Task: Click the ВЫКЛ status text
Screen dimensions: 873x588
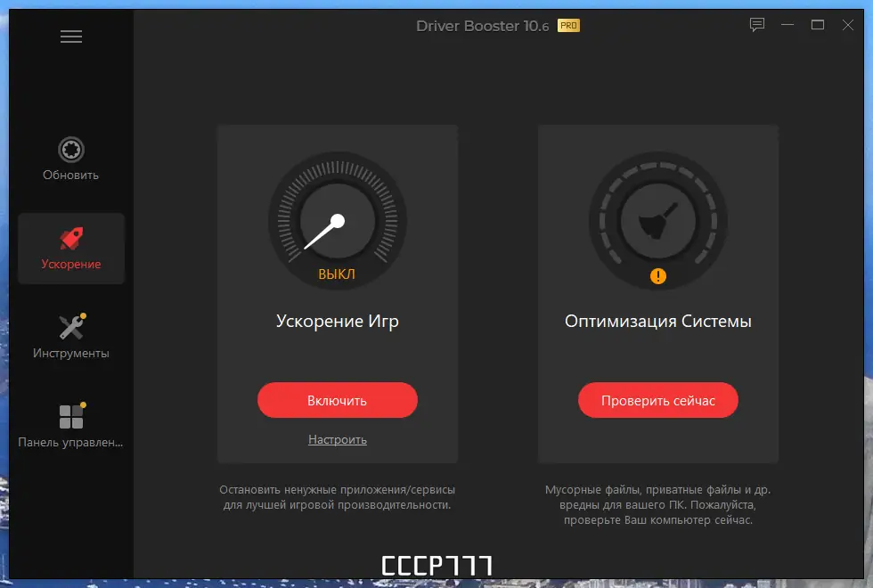Action: coord(337,274)
